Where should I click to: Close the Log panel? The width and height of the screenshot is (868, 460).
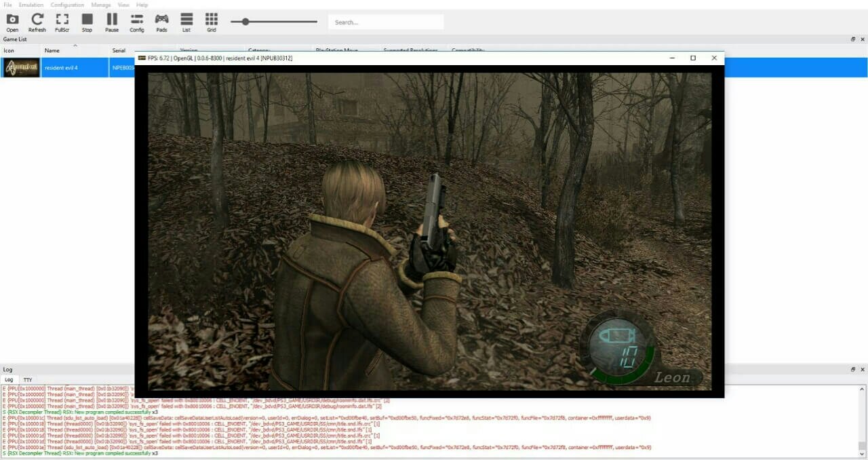(x=862, y=370)
